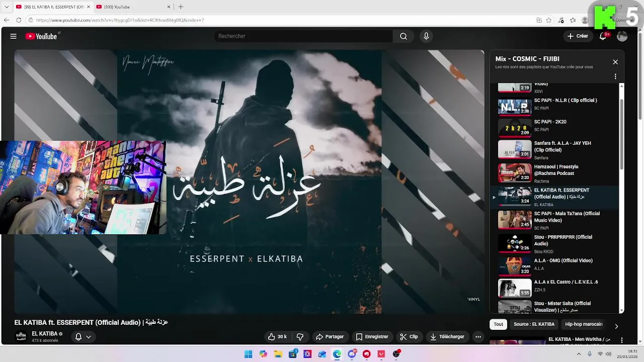
Task: Open the EL KATIBA channel name link
Action: (x=45, y=334)
